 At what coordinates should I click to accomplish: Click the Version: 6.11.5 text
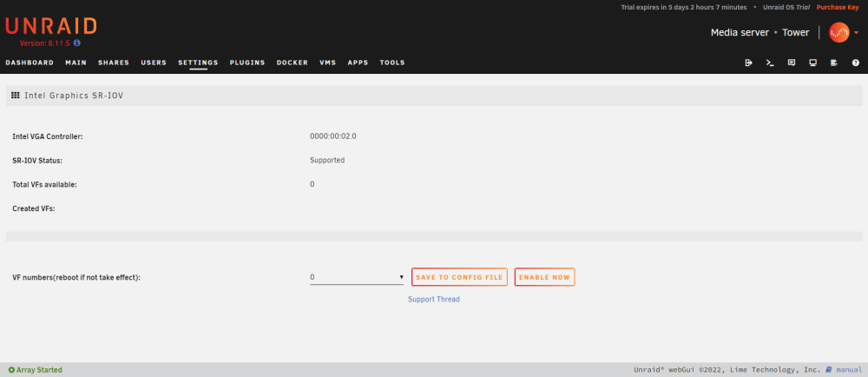tap(45, 43)
